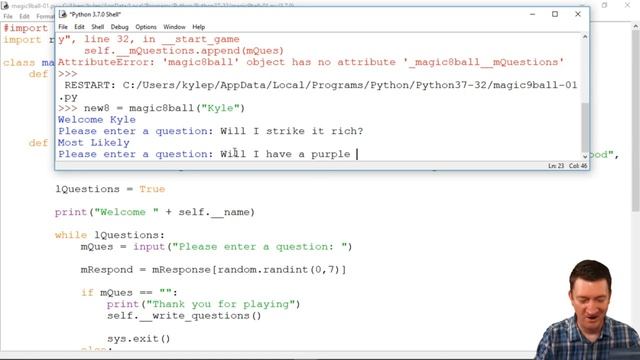This screenshot has height=360, width=640.
Task: Maximize the Python 3.7.0 Shell window
Action: pyautogui.click(x=555, y=14)
